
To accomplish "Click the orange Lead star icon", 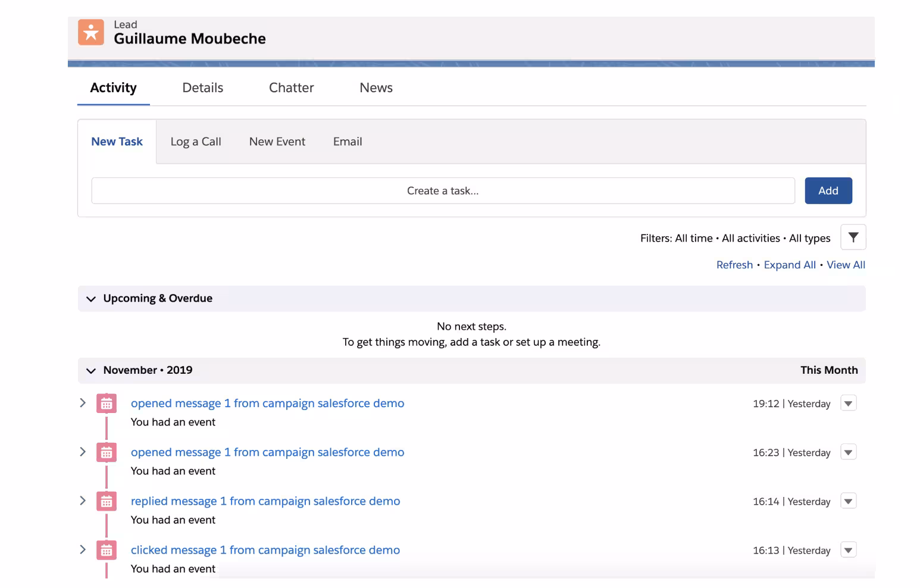I will pyautogui.click(x=91, y=33).
